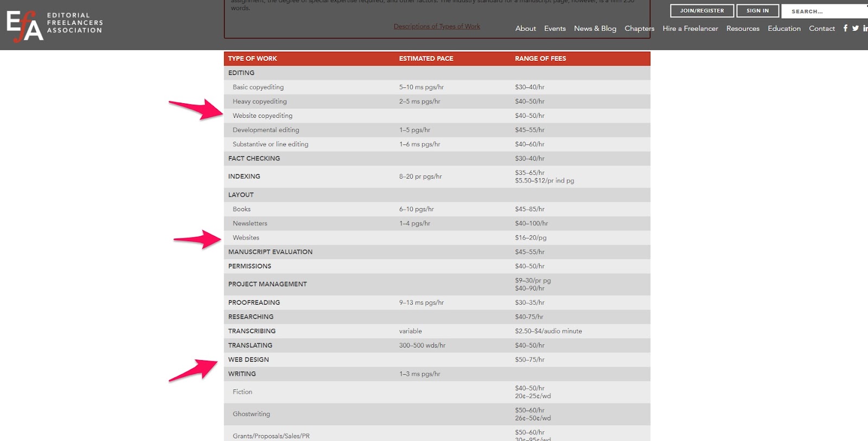This screenshot has height=441, width=868.
Task: Click the Researching fee $40-75/hr
Action: pos(529,317)
